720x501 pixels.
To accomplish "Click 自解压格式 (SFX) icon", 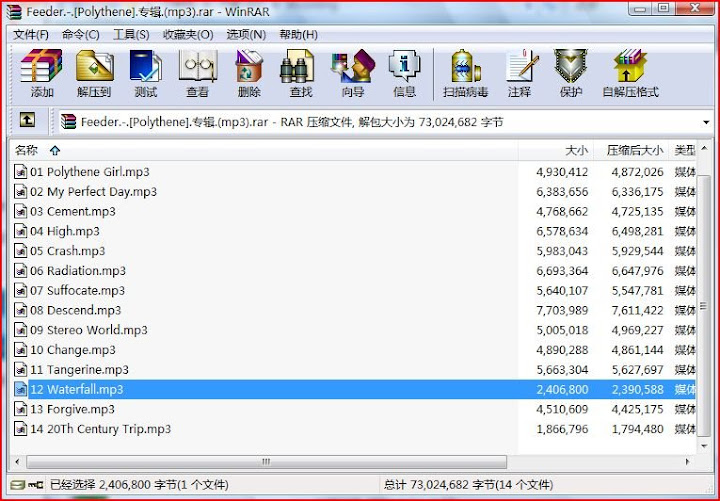I will (630, 73).
